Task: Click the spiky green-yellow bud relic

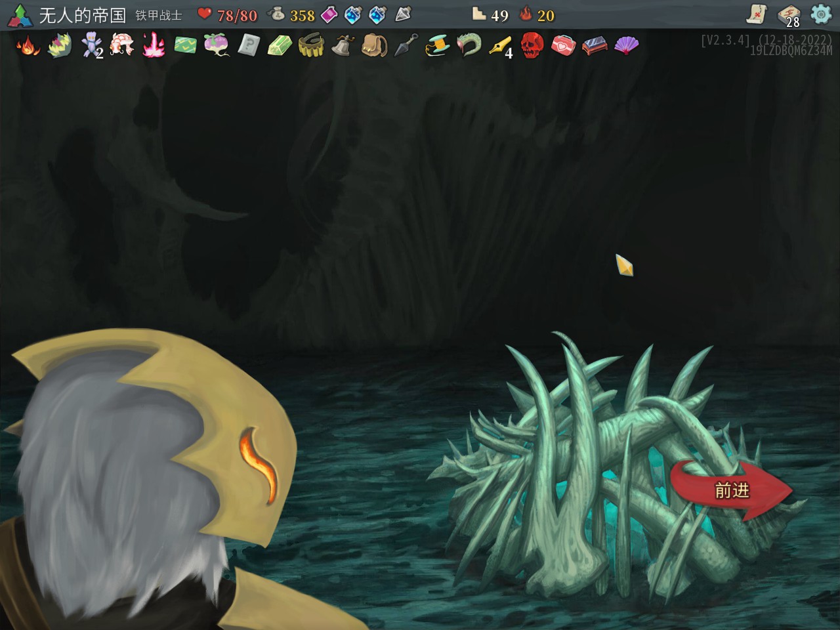Action: point(60,45)
